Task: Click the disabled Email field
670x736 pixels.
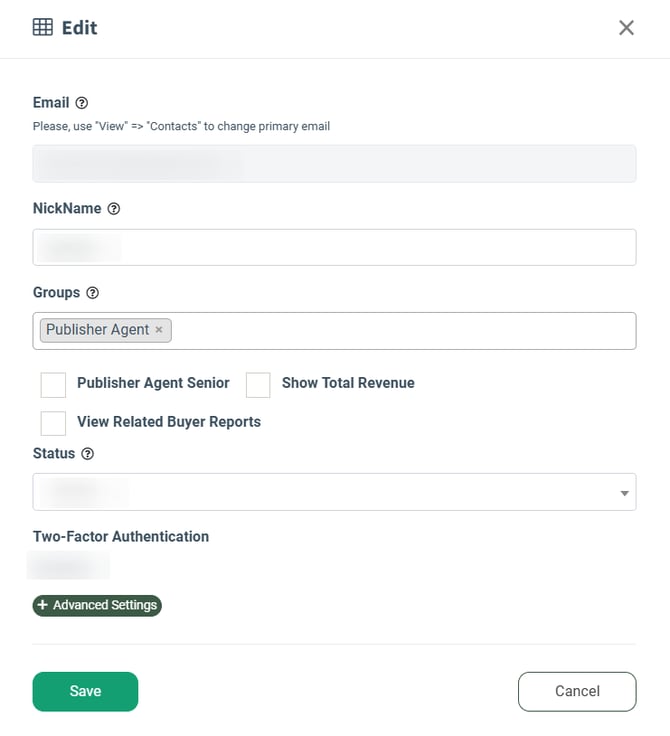Action: (x=334, y=164)
